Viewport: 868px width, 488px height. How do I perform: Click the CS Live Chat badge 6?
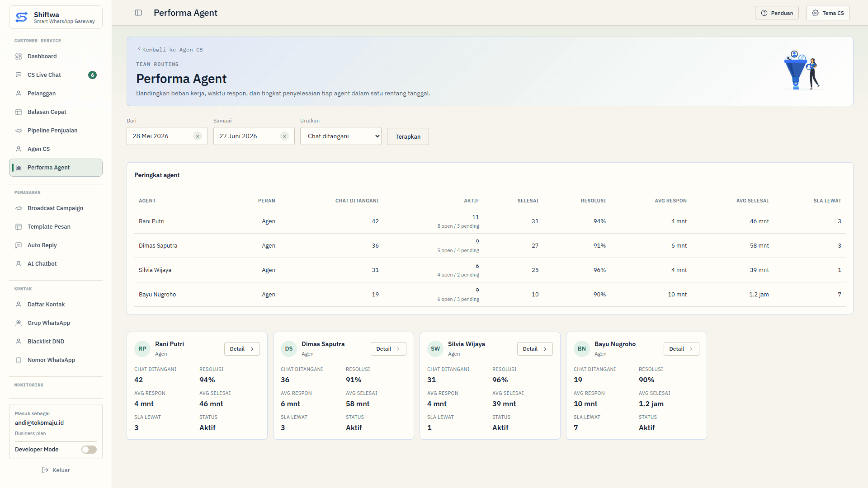coord(92,75)
